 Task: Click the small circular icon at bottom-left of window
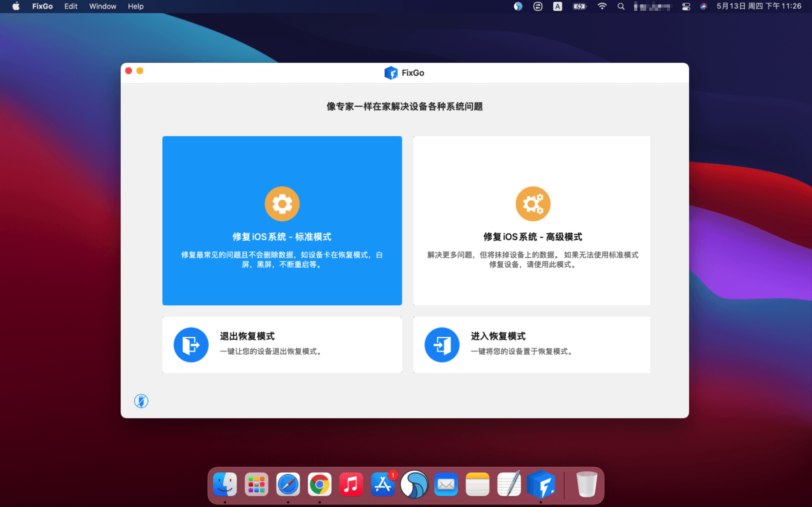tap(141, 401)
